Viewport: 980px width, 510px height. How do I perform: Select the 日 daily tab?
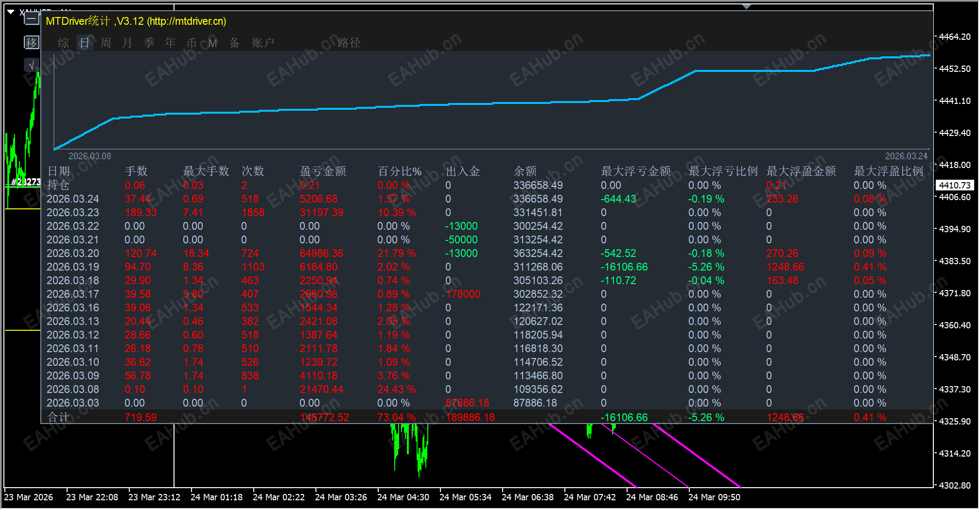point(85,43)
